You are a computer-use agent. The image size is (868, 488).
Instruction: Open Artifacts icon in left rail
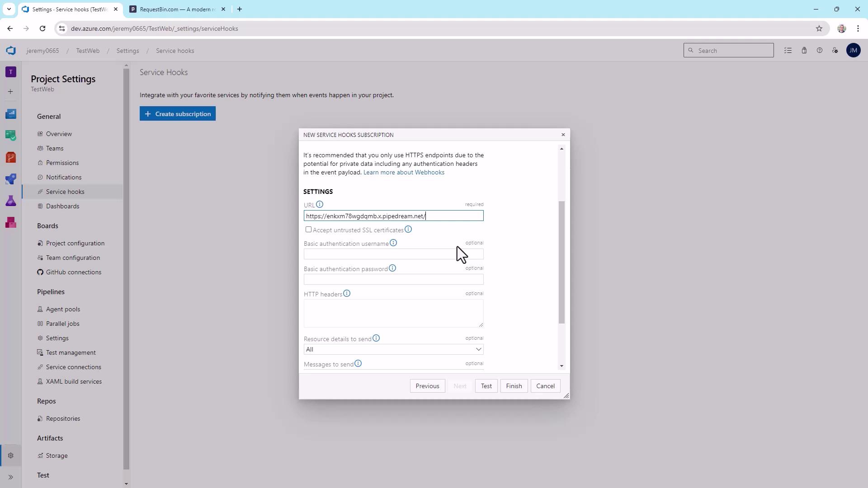(11, 222)
